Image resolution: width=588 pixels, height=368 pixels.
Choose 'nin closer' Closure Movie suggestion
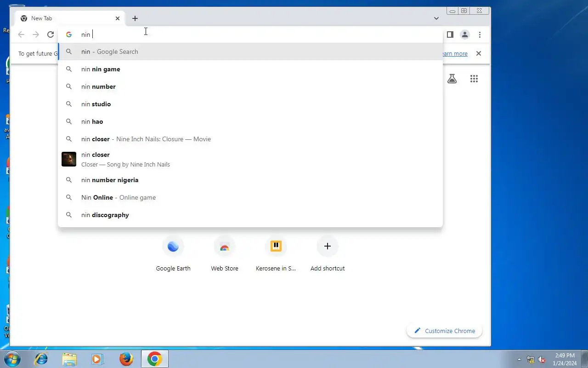click(250, 139)
